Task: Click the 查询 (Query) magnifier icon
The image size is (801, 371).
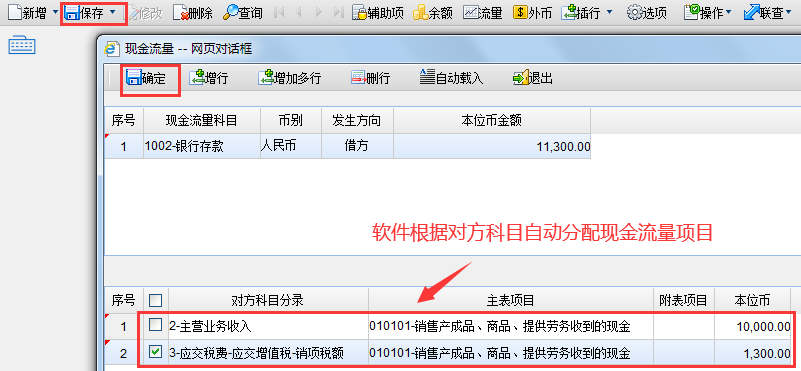Action: (231, 12)
